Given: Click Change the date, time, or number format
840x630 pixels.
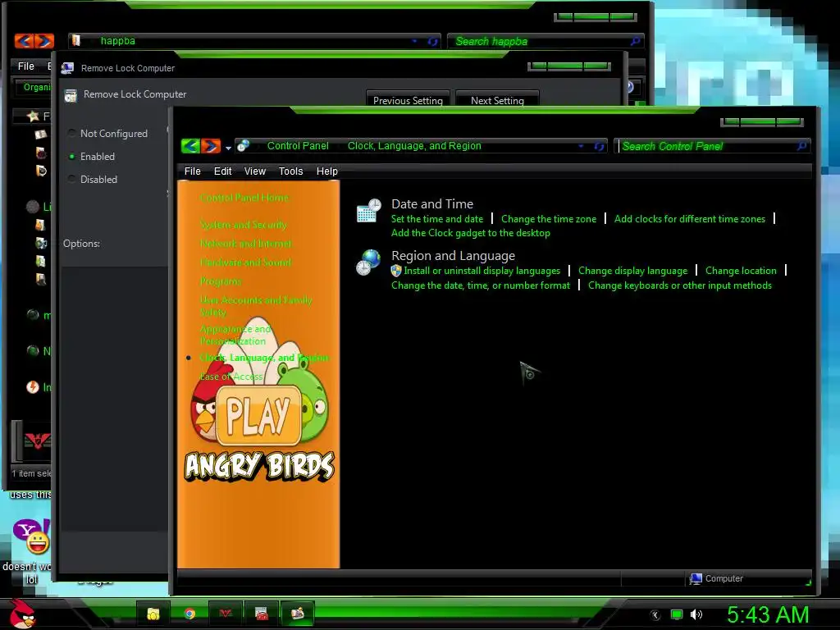Looking at the screenshot, I should [x=481, y=285].
